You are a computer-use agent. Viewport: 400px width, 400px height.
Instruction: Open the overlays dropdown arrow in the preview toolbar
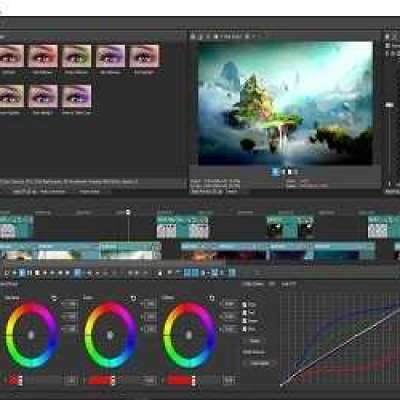pos(254,36)
